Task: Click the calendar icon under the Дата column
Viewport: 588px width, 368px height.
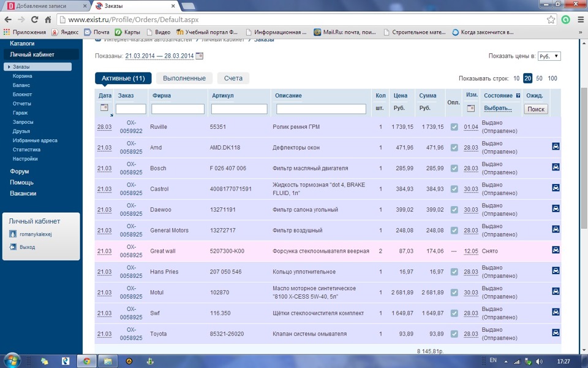Action: pos(104,108)
